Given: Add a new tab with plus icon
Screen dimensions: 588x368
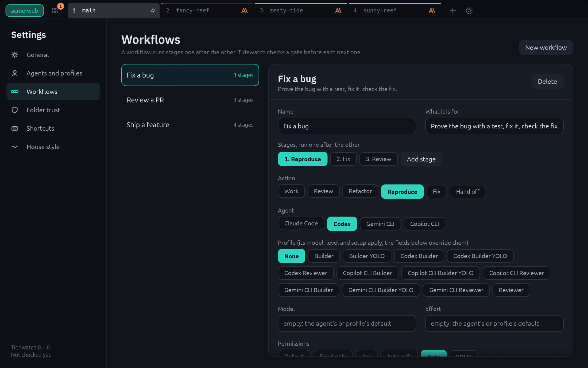Looking at the screenshot, I should [452, 10].
